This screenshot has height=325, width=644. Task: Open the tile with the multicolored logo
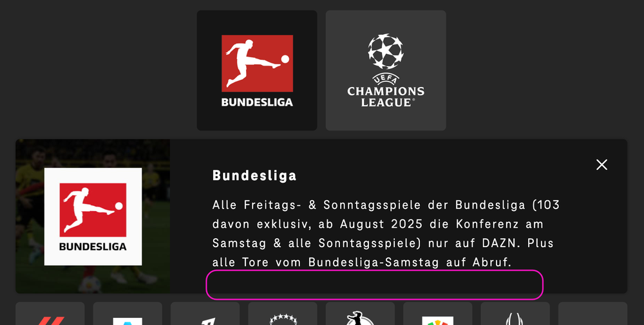coord(438,313)
